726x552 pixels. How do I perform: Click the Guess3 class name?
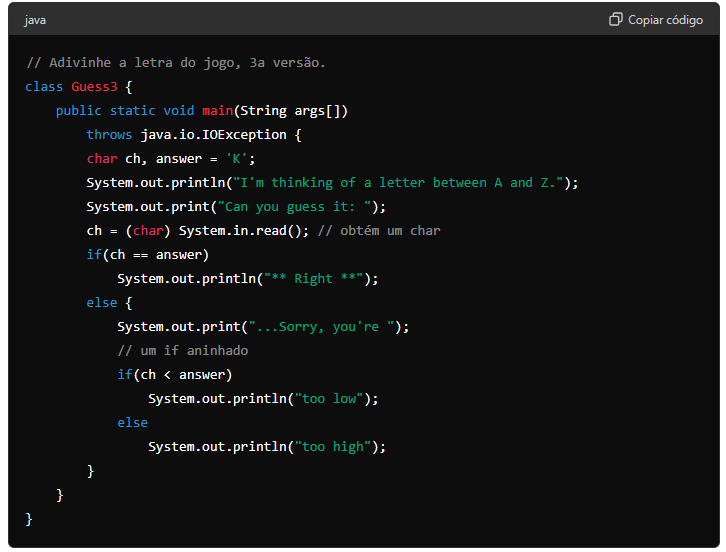pyautogui.click(x=94, y=87)
